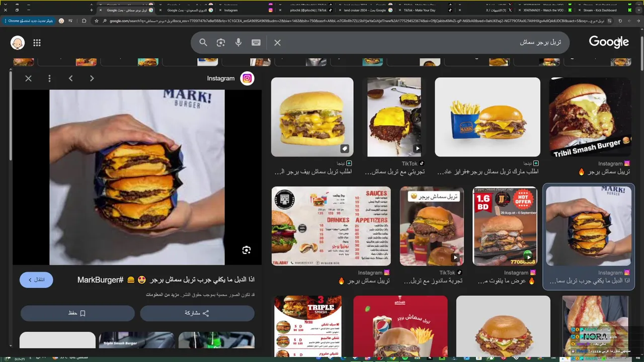Share the image with مشاركة button
The width and height of the screenshot is (644, 362).
tap(197, 313)
